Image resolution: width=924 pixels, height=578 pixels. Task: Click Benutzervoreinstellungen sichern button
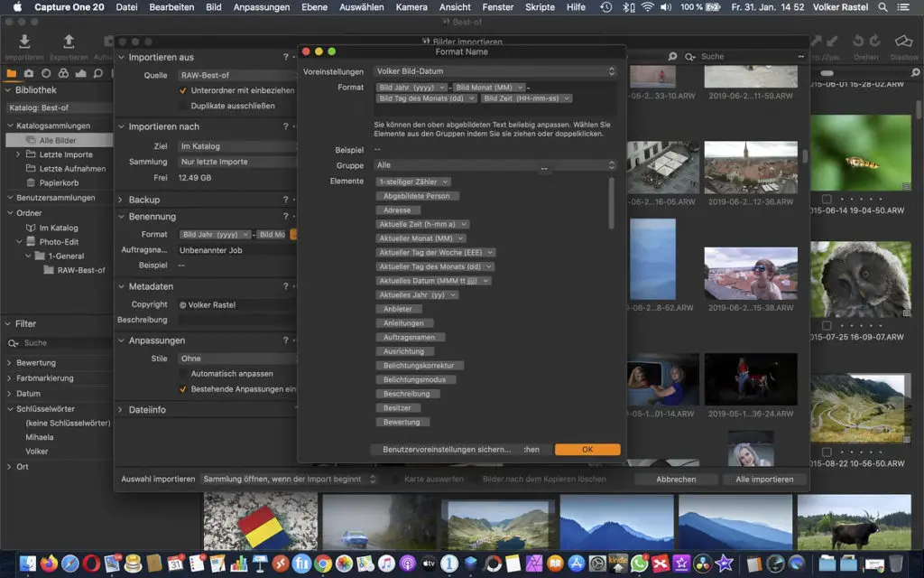(447, 450)
